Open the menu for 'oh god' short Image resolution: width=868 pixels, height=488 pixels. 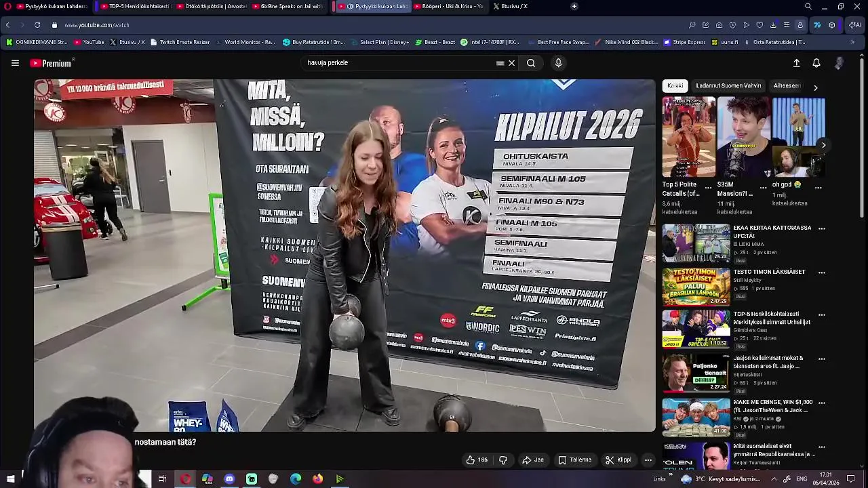pyautogui.click(x=818, y=188)
